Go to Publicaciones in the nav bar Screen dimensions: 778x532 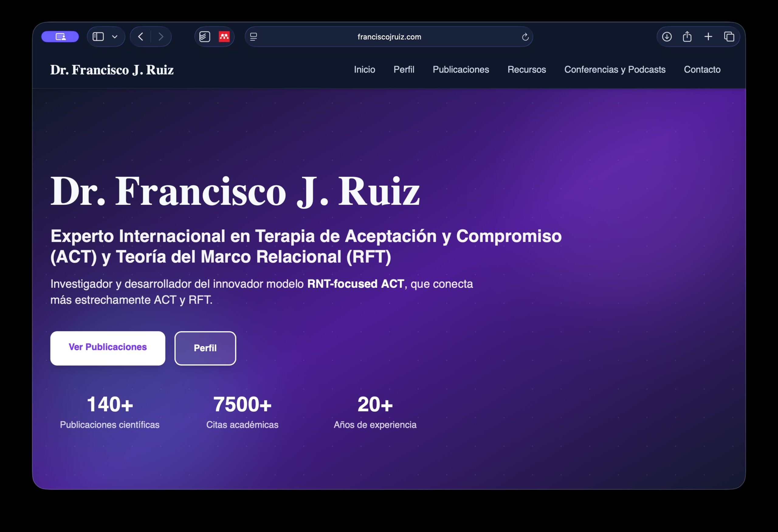click(461, 70)
